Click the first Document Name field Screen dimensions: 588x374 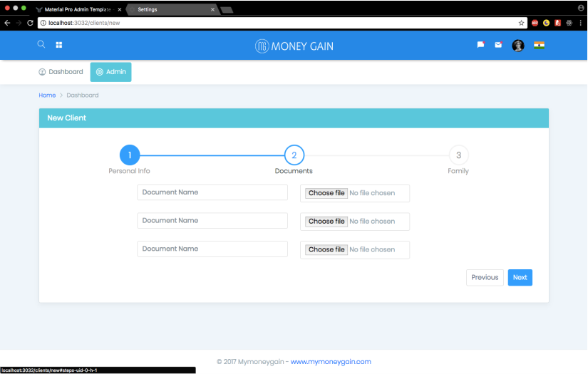(x=212, y=192)
